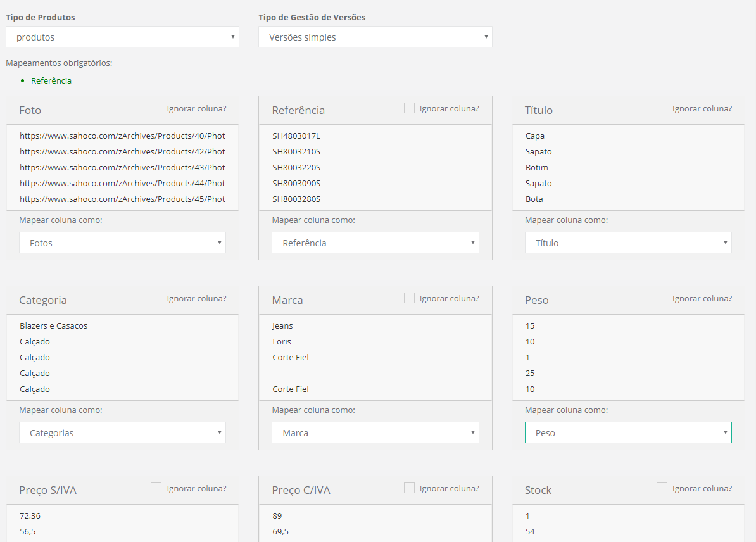Click the price value 56,5
This screenshot has height=542, width=756.
pos(27,532)
